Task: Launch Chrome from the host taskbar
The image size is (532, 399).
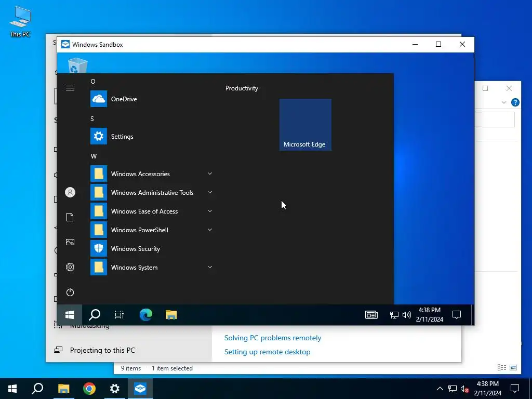Action: coord(89,389)
